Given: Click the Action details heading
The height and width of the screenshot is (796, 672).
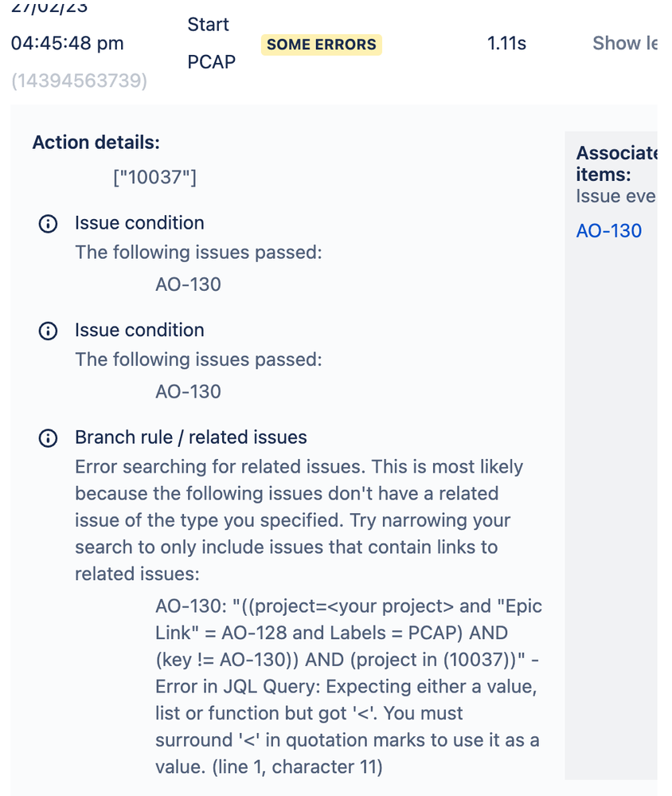Looking at the screenshot, I should [96, 143].
